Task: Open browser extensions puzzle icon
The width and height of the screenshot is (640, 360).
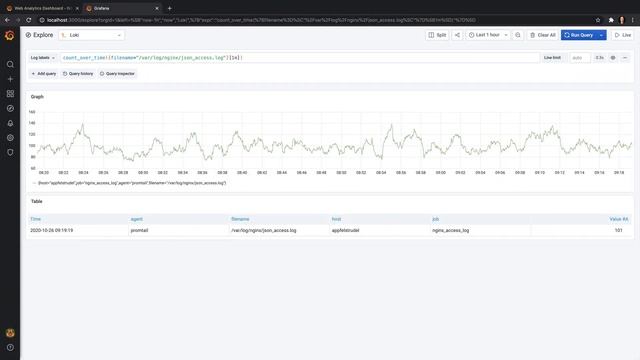Action: coord(611,20)
